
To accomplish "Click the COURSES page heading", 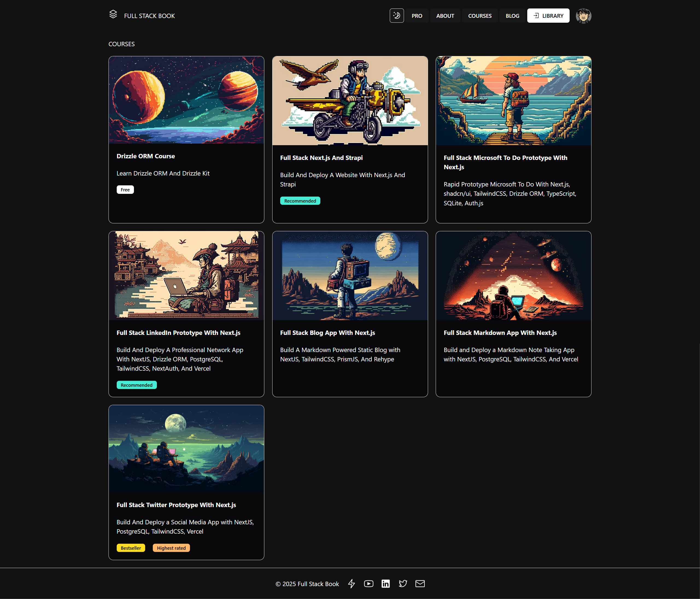I will [x=122, y=44].
